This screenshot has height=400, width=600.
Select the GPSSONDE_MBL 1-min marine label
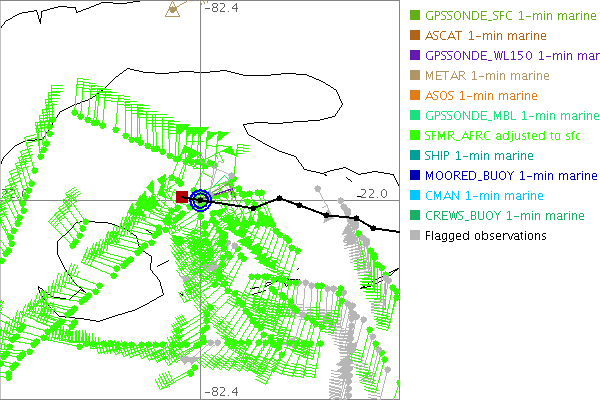tap(511, 116)
